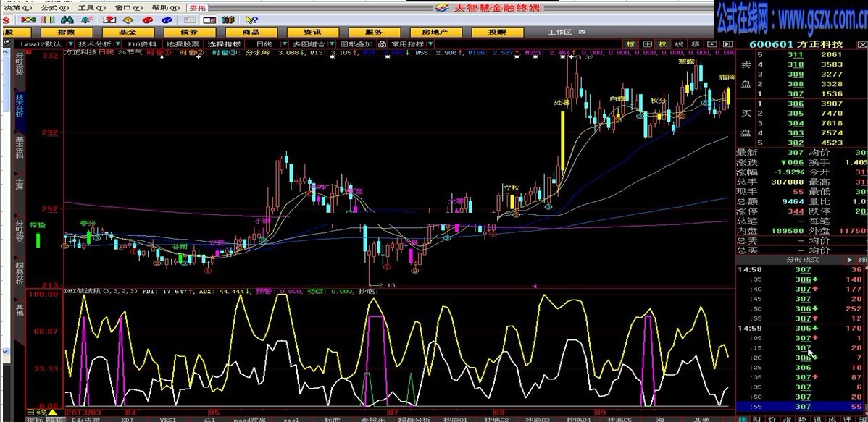Click the yellow diamond toolbar icon
This screenshot has width=868, height=422.
(128, 20)
